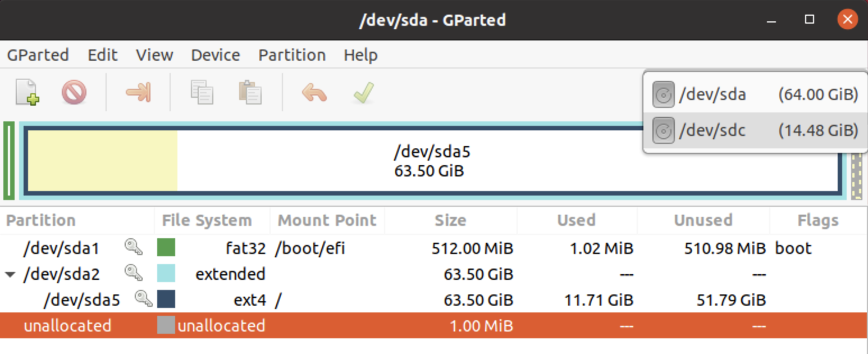This screenshot has height=354, width=868.
Task: Choose /dev/sdc from the device dropdown
Action: click(715, 130)
